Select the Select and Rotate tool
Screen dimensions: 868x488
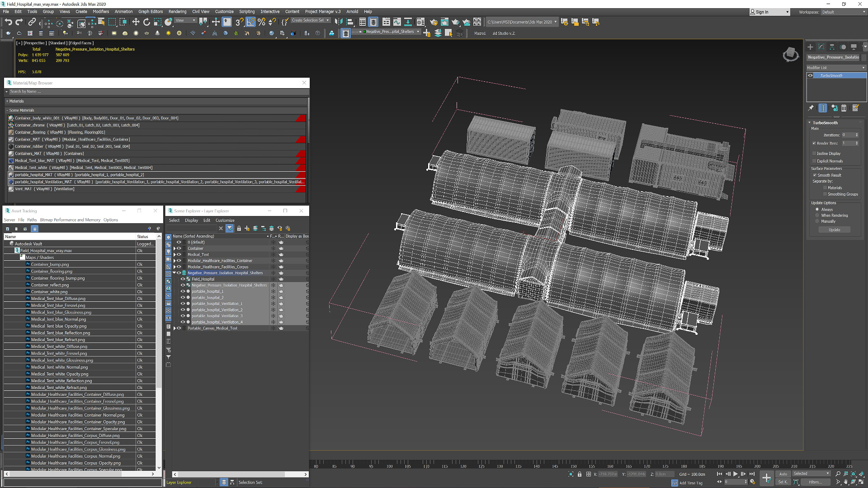(146, 22)
